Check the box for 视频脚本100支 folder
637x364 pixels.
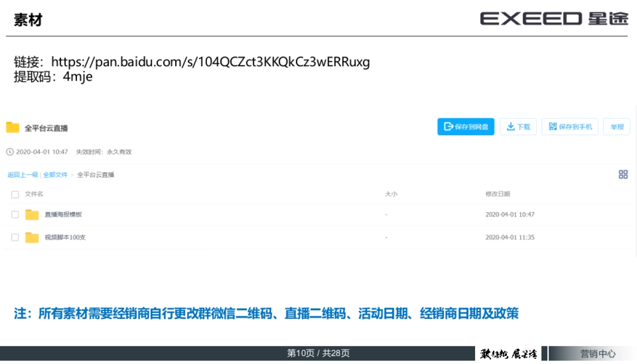[x=15, y=237]
